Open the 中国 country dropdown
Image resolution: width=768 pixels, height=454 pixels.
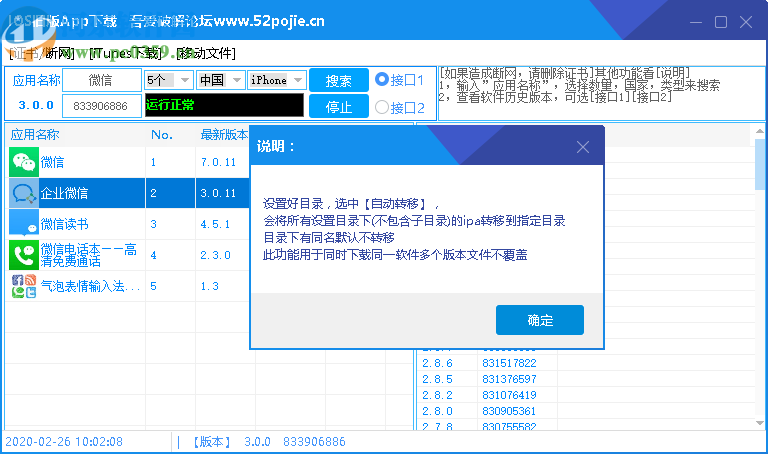click(220, 80)
